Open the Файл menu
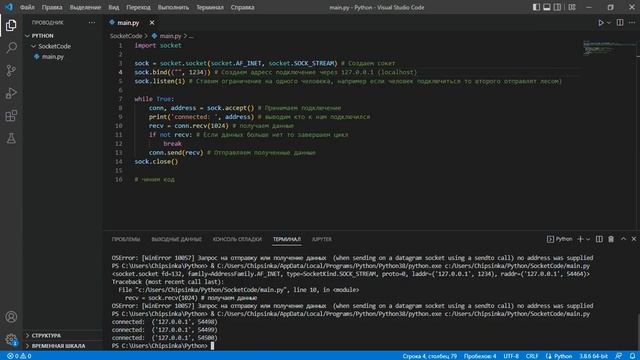The height and width of the screenshot is (360, 640). pos(27,7)
